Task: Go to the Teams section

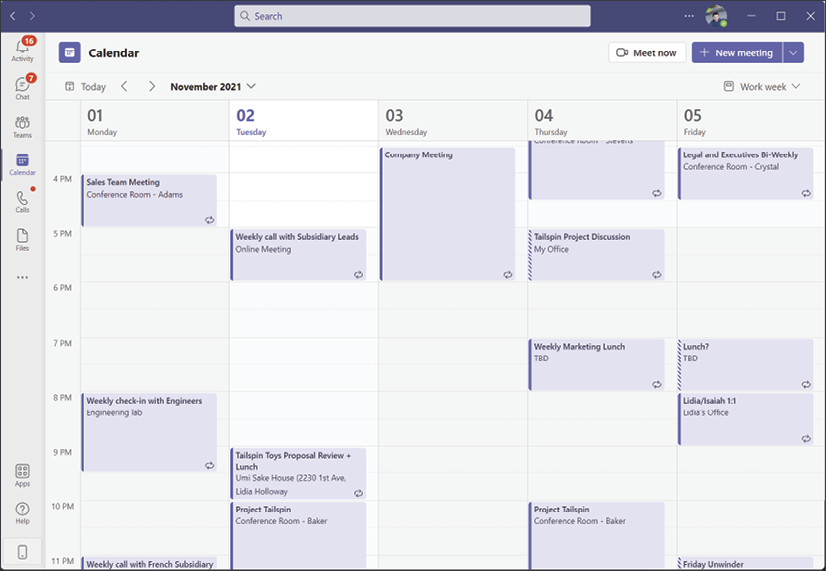Action: click(22, 126)
